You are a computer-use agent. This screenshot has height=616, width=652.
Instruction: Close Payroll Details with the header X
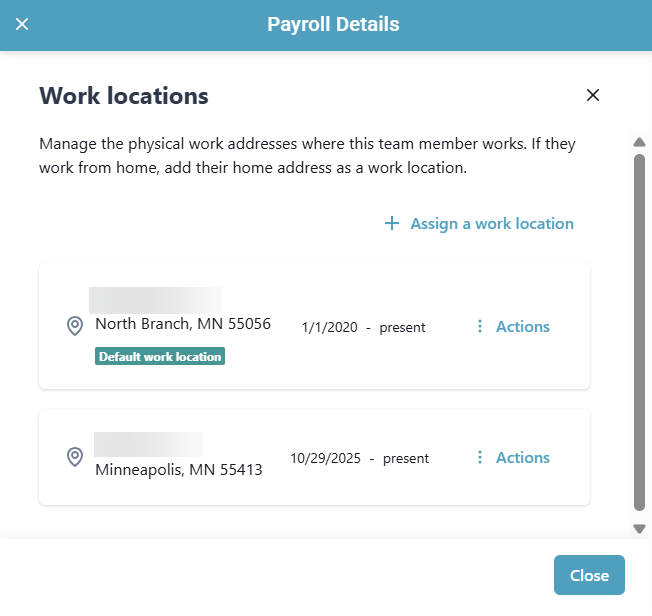22,24
